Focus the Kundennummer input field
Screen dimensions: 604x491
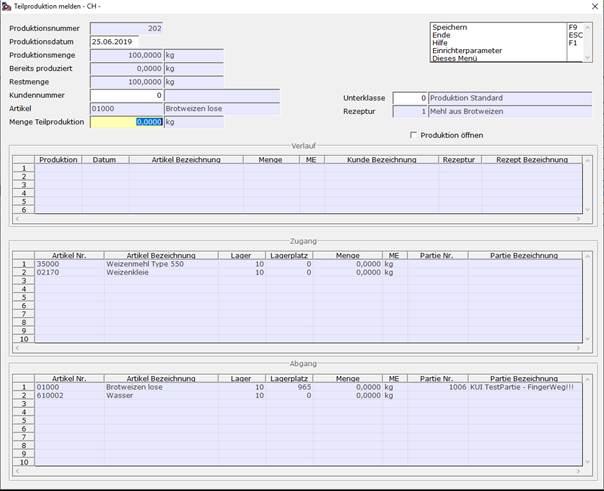127,95
